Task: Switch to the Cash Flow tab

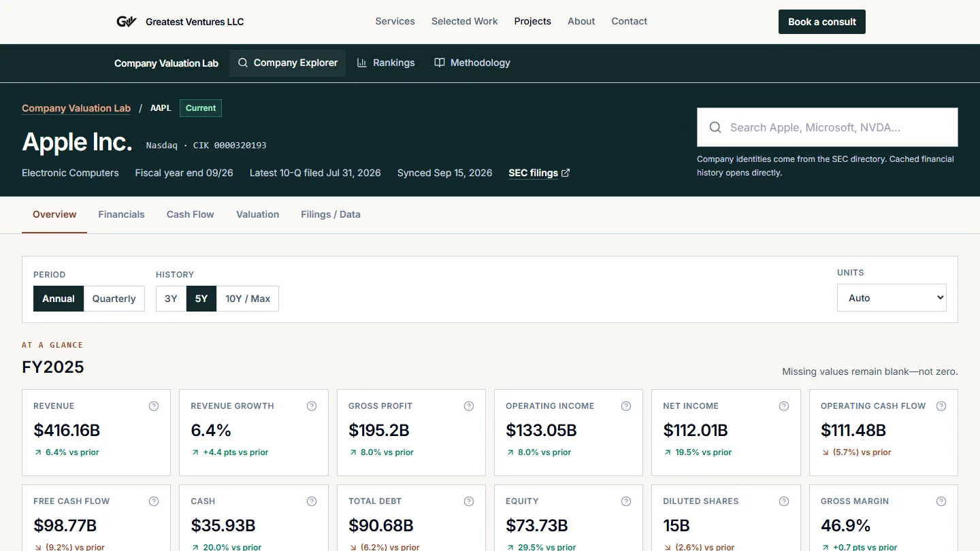Action: coord(191,214)
